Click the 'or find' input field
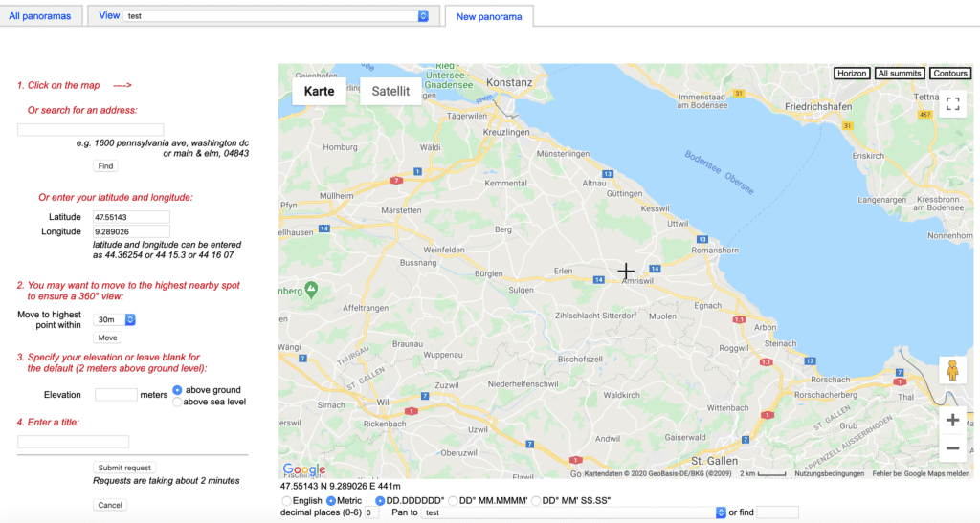Screen dimensions: 980x523 click(x=777, y=512)
